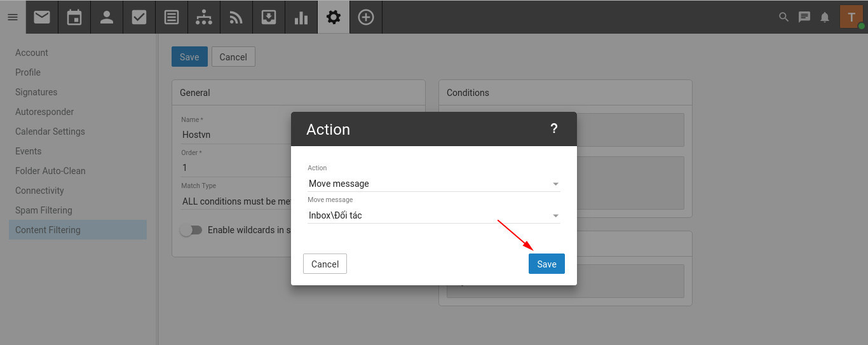Click the notifications bell icon
The image size is (868, 345).
pos(825,17)
